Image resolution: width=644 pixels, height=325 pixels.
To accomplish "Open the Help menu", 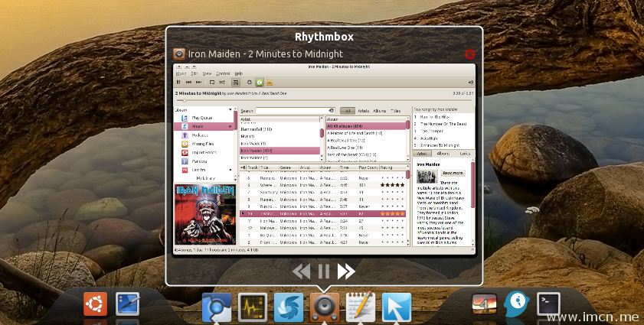I will click(x=239, y=73).
